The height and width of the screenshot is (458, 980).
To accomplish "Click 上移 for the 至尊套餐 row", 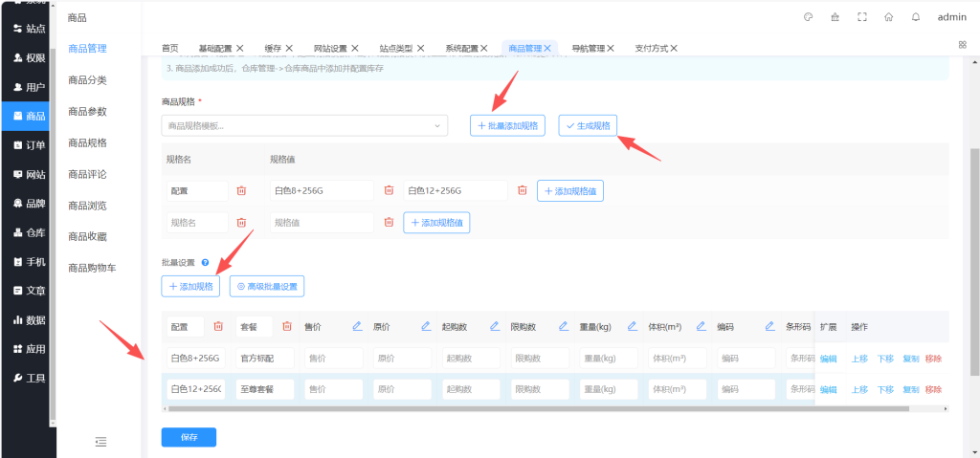I will pyautogui.click(x=859, y=389).
